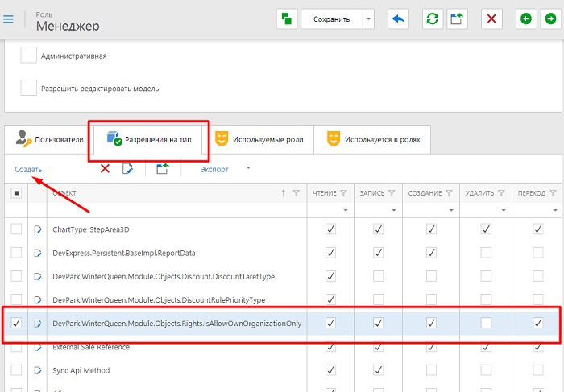Viewport: 564px width, 392px height.
Task: Switch to the Пользователи tab
Action: click(49, 139)
